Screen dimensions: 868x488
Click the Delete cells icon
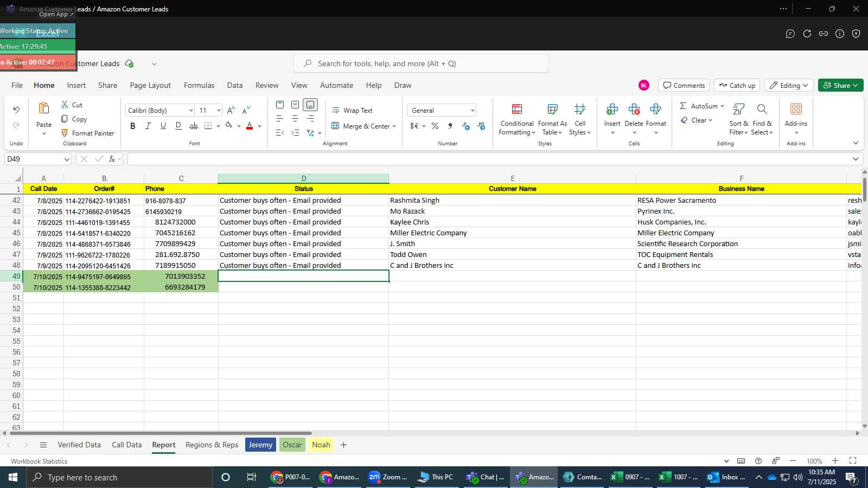pyautogui.click(x=634, y=110)
